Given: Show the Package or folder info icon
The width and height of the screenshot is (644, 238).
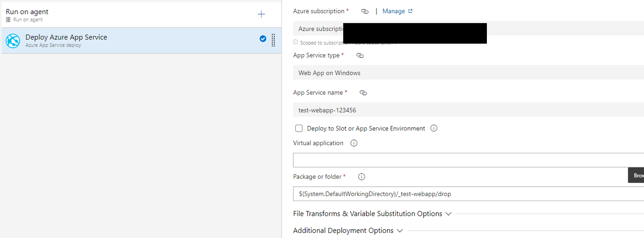Looking at the screenshot, I should click(x=361, y=177).
